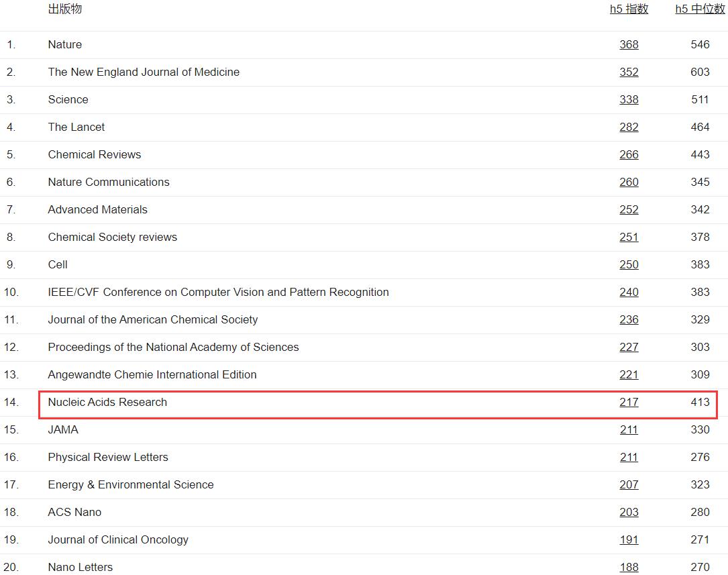Click Nano Letters h5-index 188
The width and height of the screenshot is (728, 575).
pos(629,567)
